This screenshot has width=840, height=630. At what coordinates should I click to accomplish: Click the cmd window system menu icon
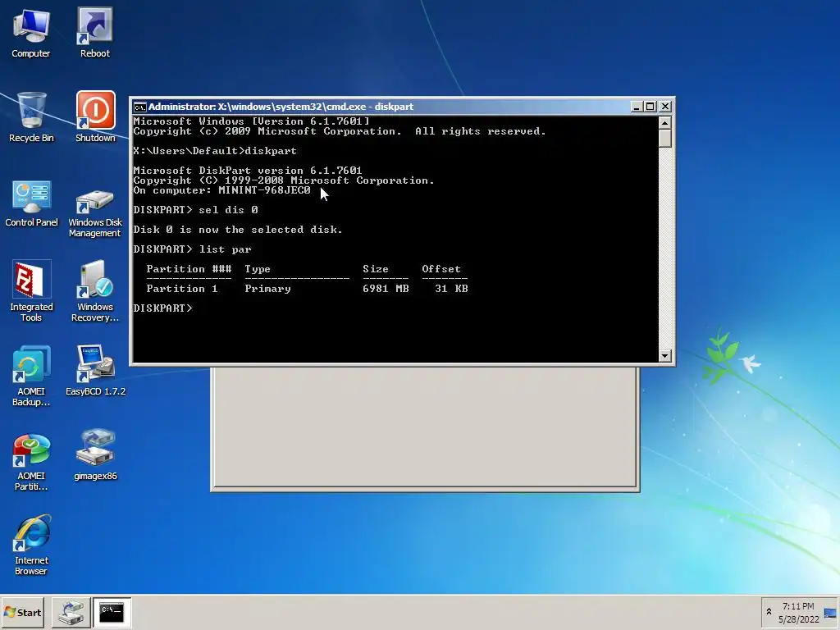[x=139, y=107]
